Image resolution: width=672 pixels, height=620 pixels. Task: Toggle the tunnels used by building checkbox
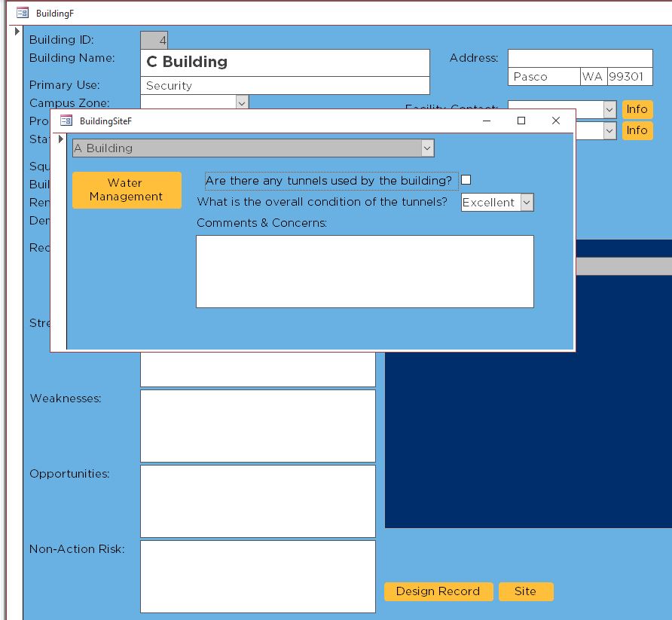pyautogui.click(x=466, y=180)
